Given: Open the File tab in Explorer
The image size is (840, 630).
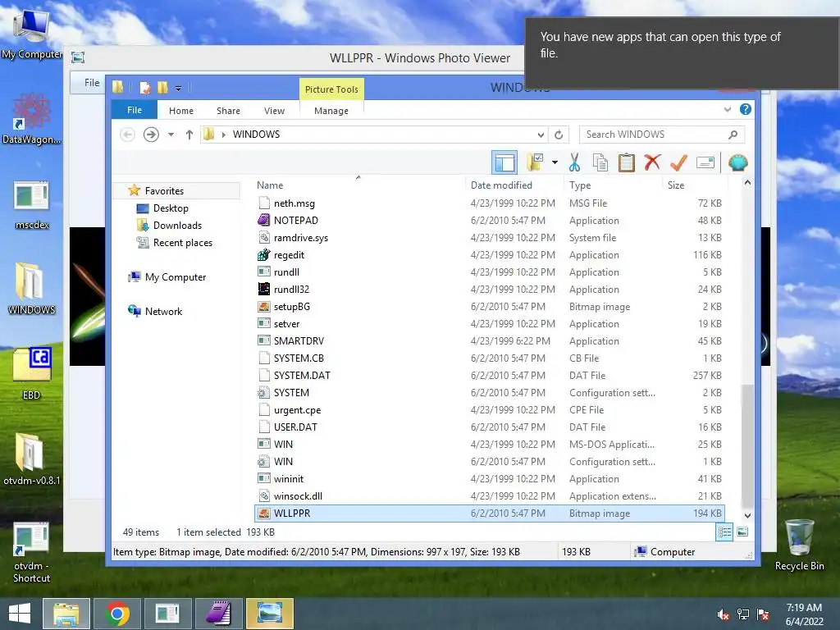Looking at the screenshot, I should point(135,110).
